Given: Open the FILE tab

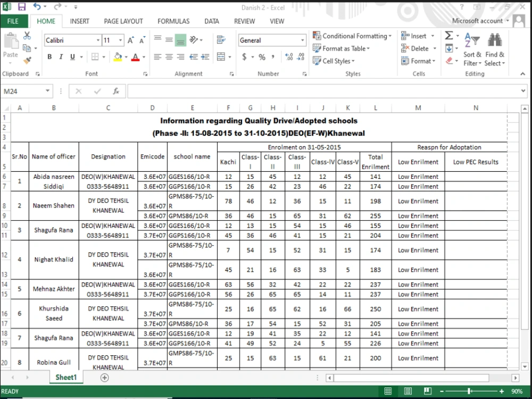Looking at the screenshot, I should click(14, 21).
